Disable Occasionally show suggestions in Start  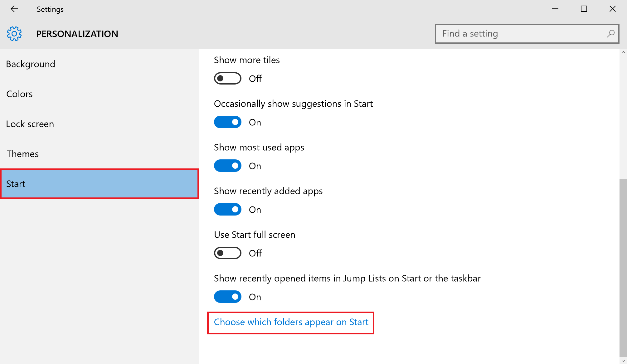tap(227, 122)
